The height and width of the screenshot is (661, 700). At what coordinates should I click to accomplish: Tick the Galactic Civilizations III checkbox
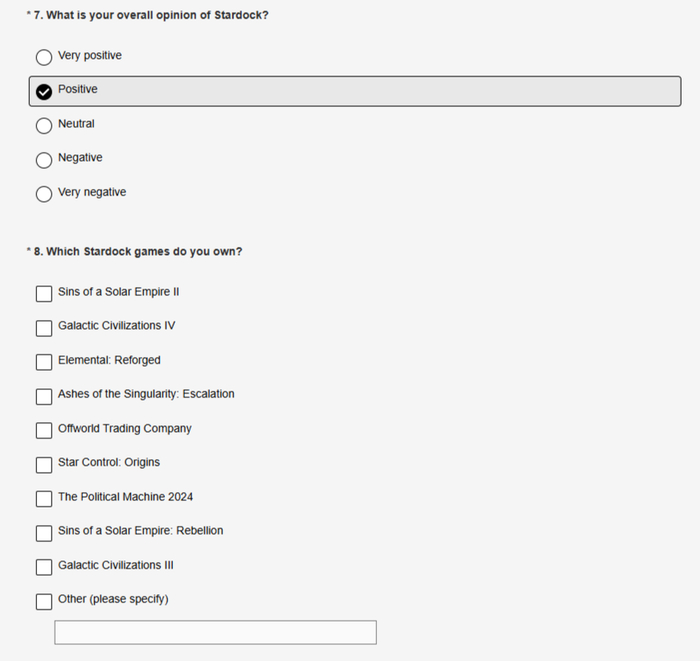tap(44, 567)
